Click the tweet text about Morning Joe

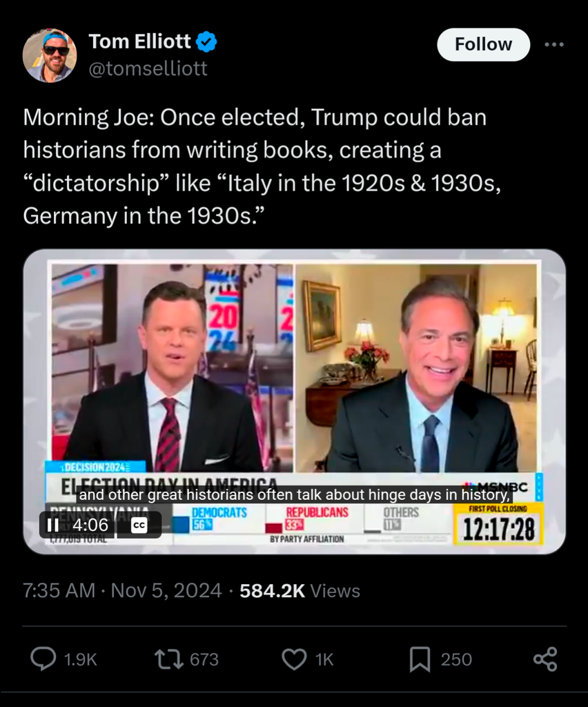click(x=255, y=166)
